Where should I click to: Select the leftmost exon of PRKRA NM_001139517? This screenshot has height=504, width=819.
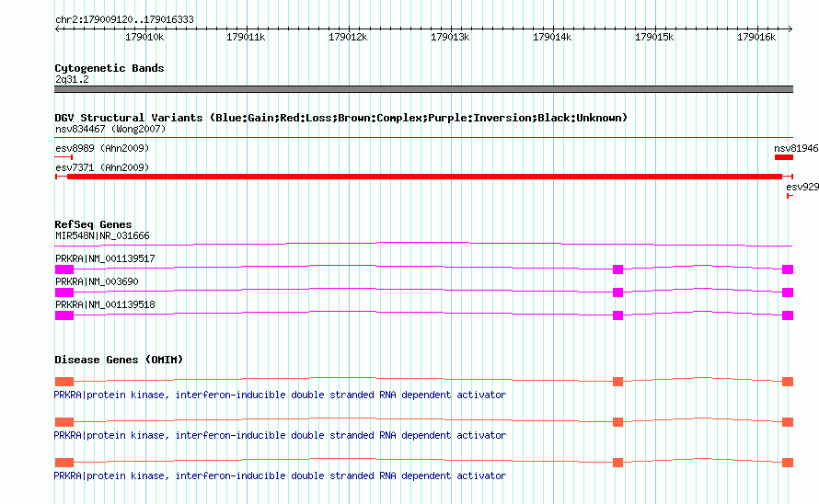(x=64, y=269)
